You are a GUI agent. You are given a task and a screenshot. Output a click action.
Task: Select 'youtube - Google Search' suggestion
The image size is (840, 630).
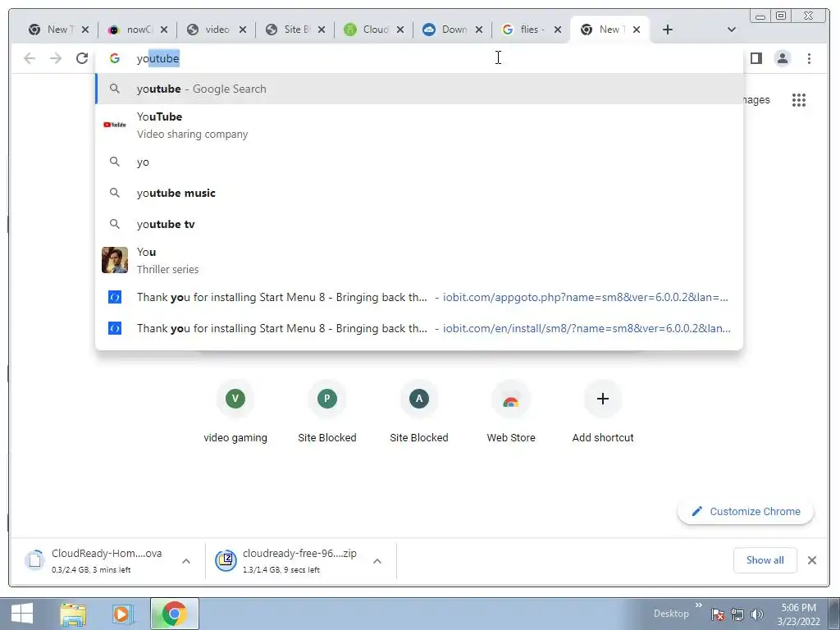pos(419,89)
